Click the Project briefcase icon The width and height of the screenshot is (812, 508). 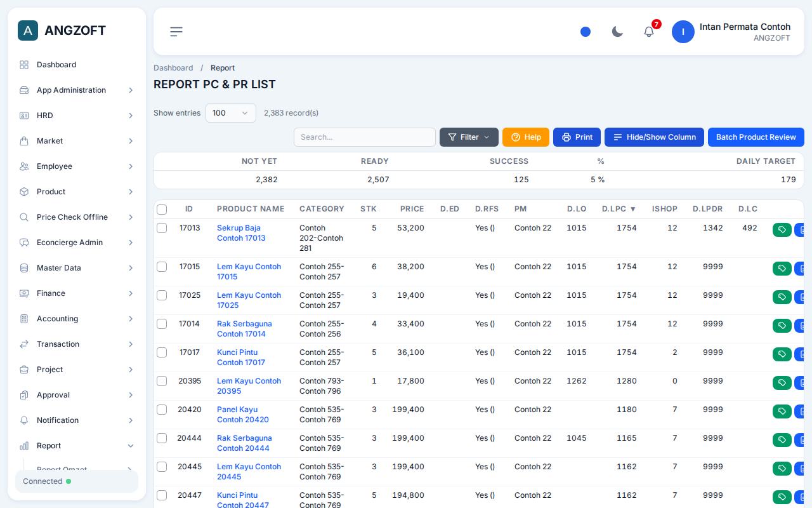click(24, 370)
